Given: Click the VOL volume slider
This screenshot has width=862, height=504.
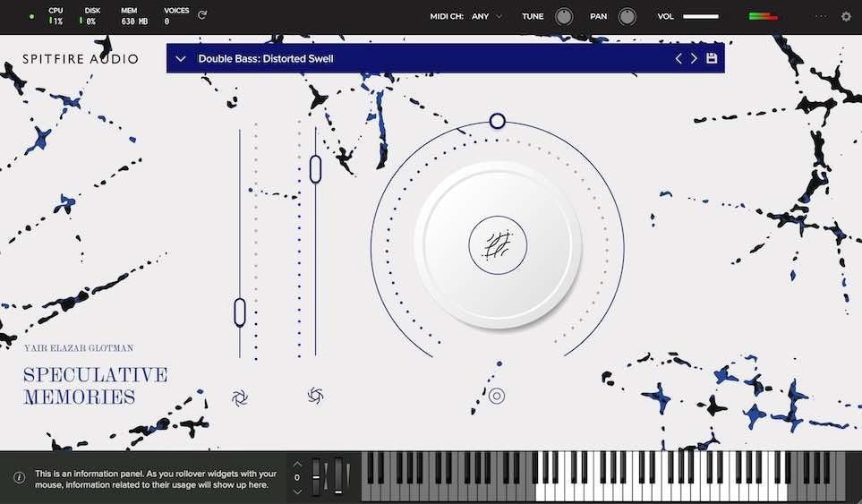Looking at the screenshot, I should [701, 16].
